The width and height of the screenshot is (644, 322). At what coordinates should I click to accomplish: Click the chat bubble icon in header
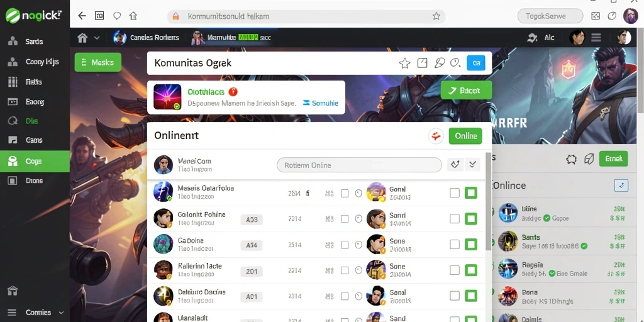click(440, 63)
